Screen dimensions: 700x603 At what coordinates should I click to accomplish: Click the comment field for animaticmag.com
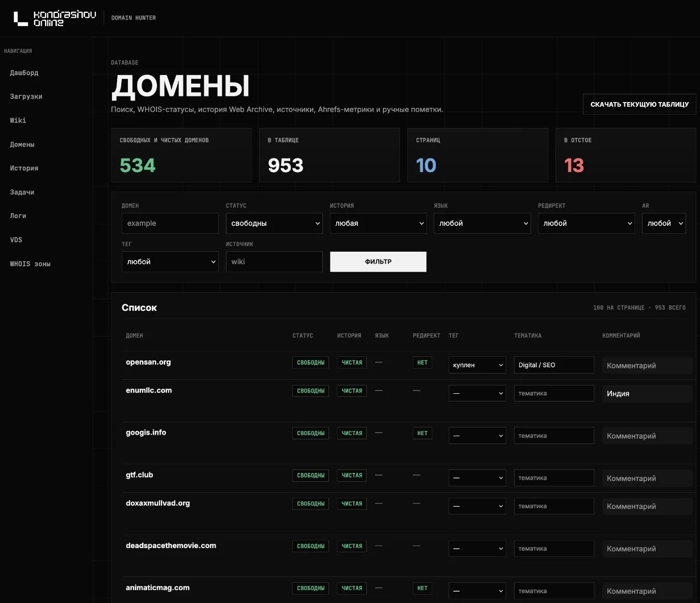tap(647, 592)
